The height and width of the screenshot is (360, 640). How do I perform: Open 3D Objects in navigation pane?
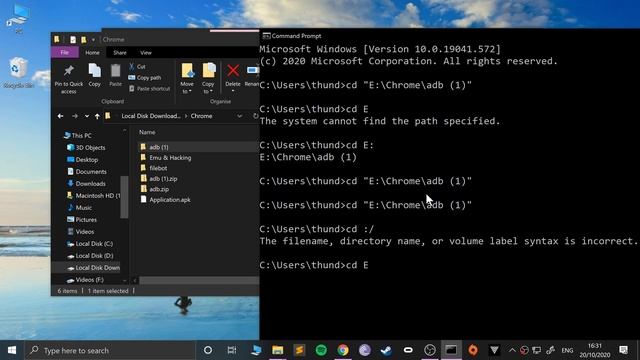(90, 148)
